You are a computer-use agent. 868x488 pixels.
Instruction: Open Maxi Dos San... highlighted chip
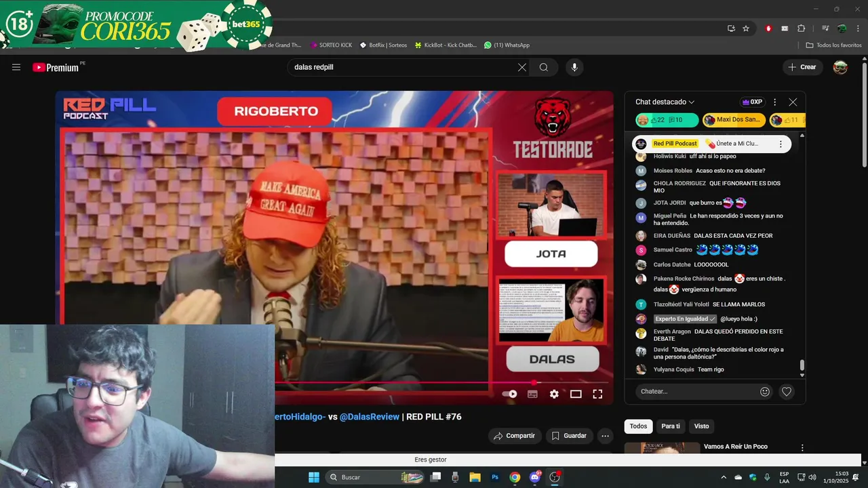tap(734, 120)
